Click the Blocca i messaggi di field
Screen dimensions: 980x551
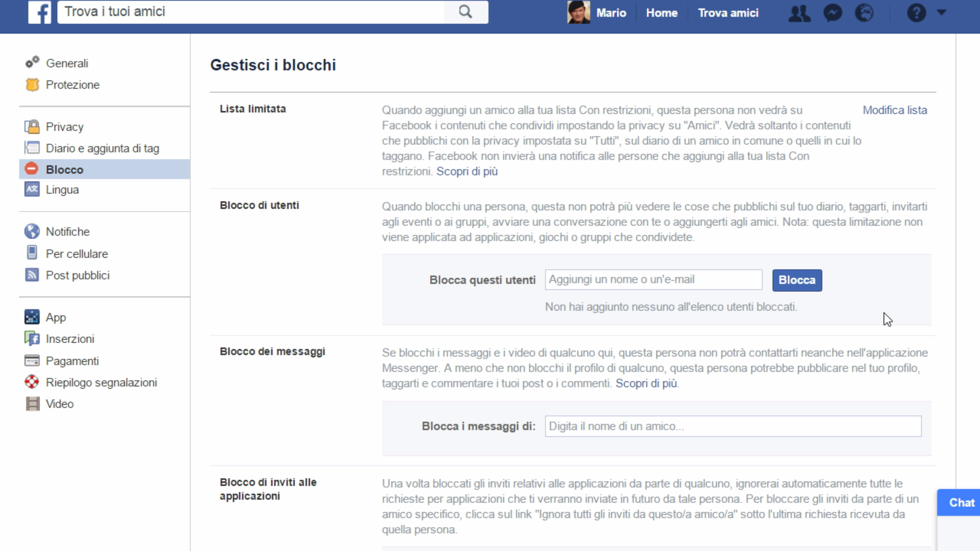[x=732, y=426]
